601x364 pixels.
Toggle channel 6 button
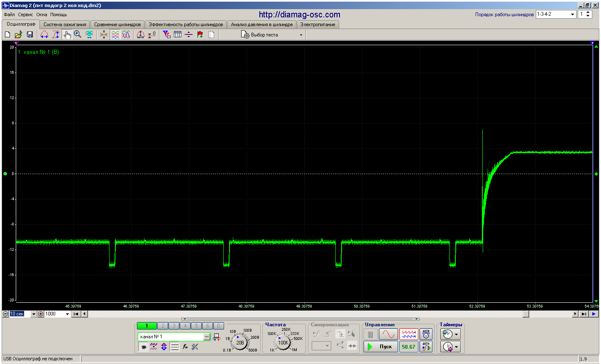208,326
